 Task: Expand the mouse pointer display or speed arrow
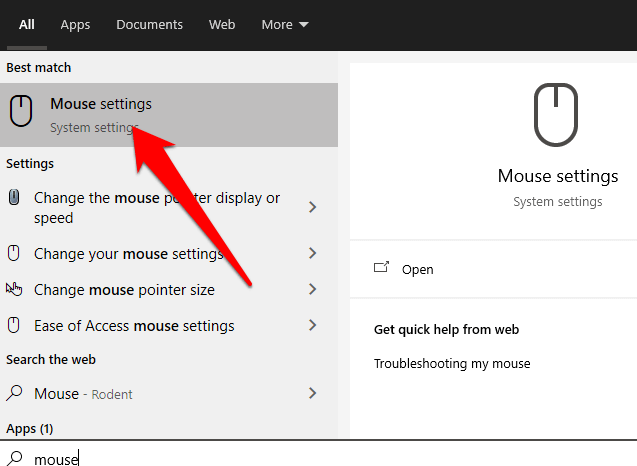tap(312, 208)
